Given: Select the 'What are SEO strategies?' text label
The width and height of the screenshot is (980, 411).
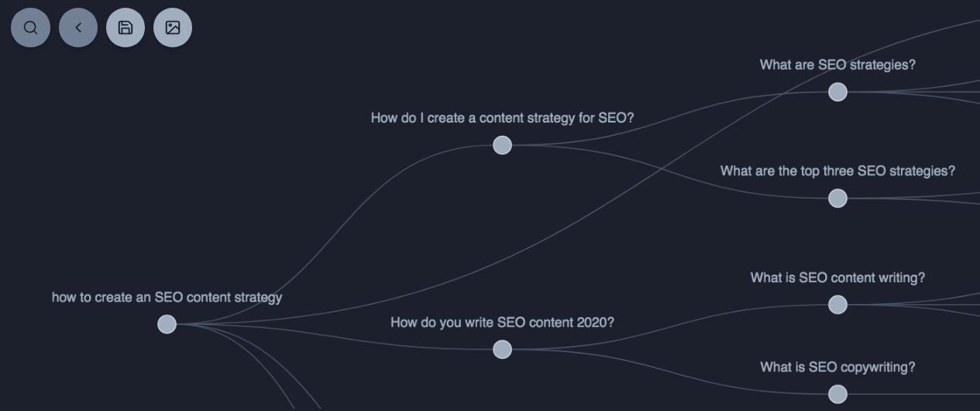Looking at the screenshot, I should tap(837, 65).
